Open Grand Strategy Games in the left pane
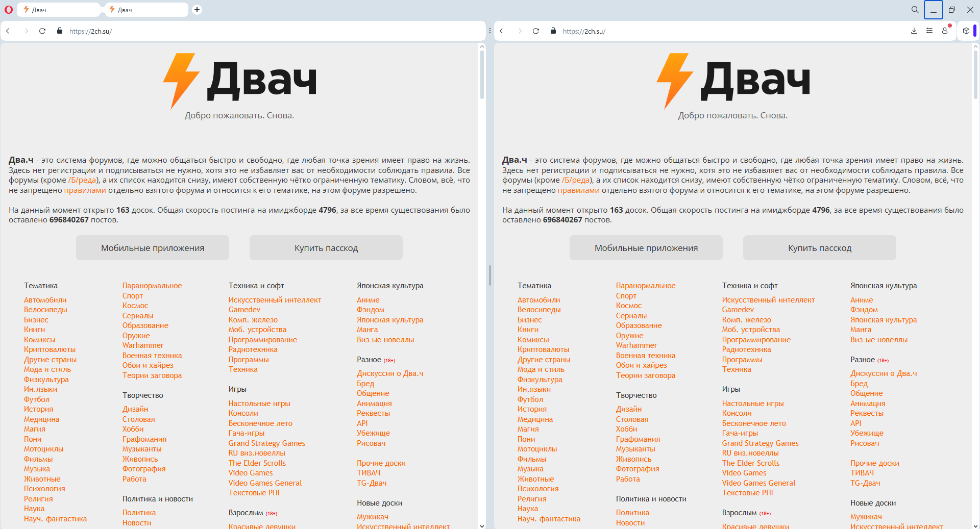Viewport: 980px width, 529px height. [267, 443]
